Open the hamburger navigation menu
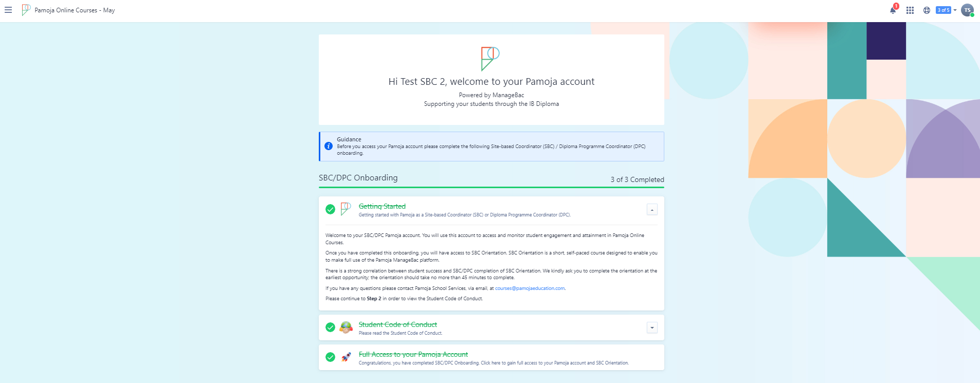 pyautogui.click(x=8, y=10)
